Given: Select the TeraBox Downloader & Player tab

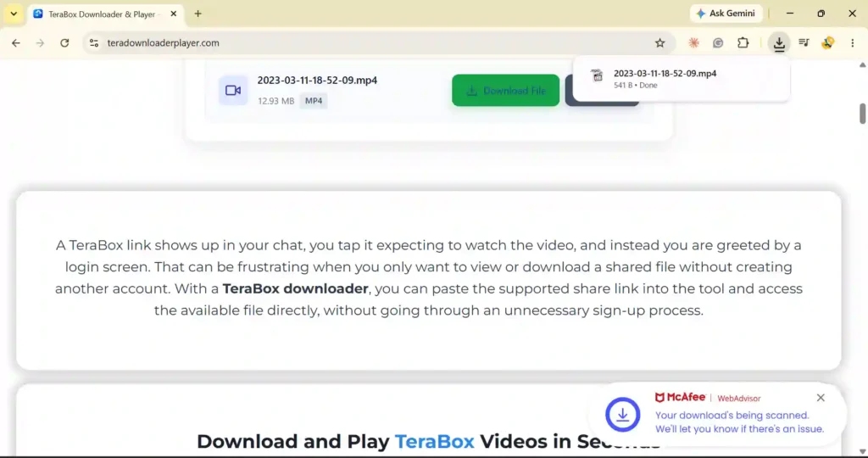Looking at the screenshot, I should (x=104, y=14).
